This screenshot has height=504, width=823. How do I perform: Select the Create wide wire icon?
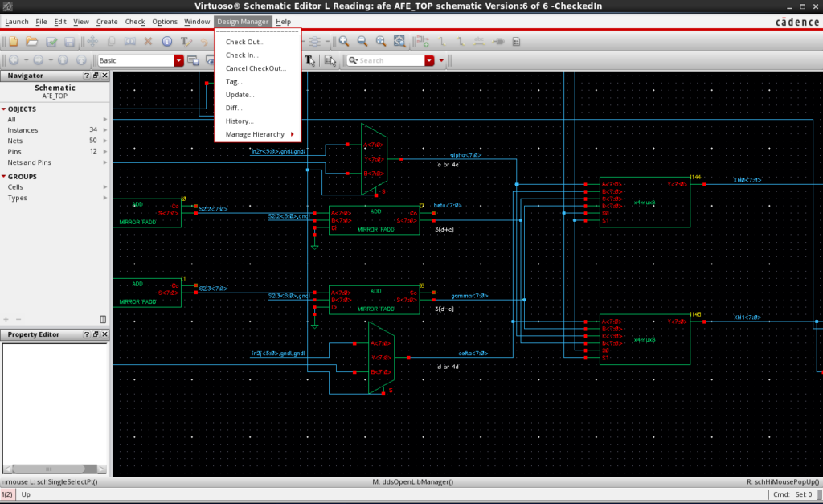[461, 42]
